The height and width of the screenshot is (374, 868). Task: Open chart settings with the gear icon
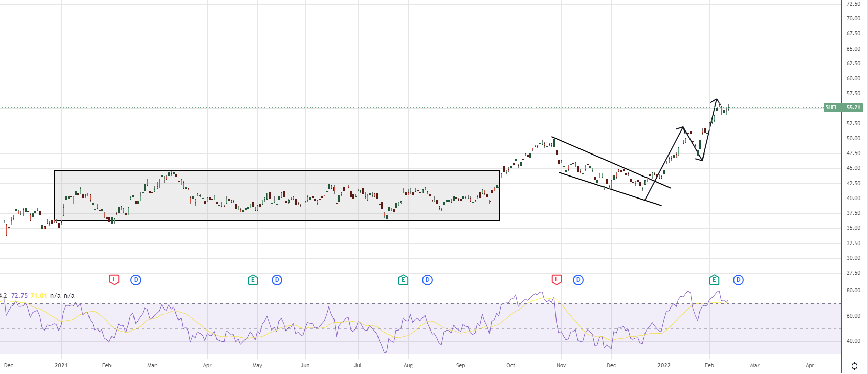tap(854, 366)
